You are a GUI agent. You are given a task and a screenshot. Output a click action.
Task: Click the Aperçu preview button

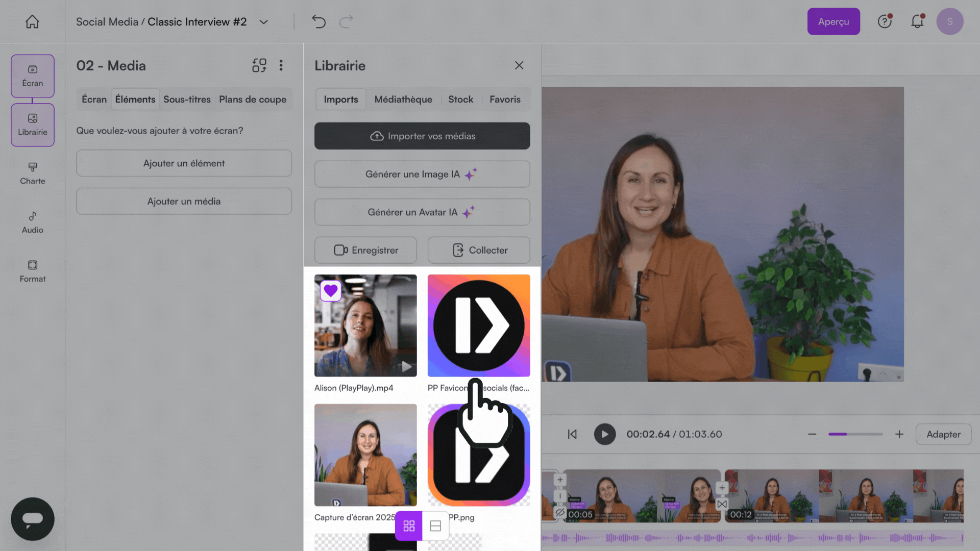[833, 21]
